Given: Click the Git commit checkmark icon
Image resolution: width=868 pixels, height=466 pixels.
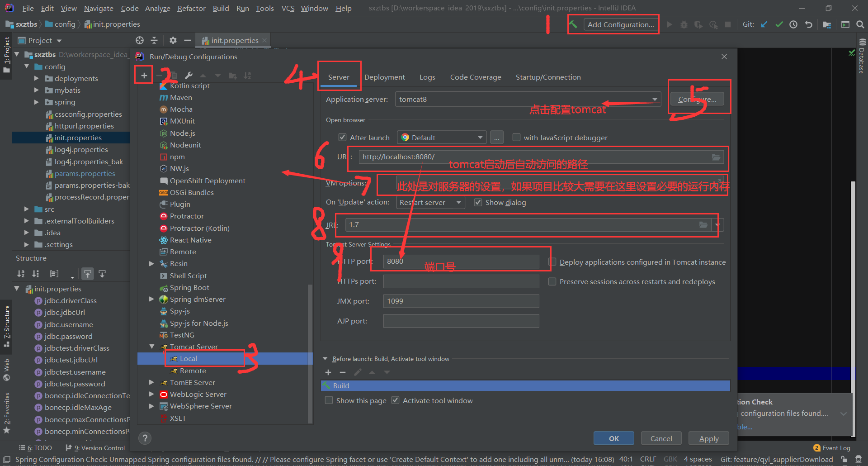Looking at the screenshot, I should (779, 24).
